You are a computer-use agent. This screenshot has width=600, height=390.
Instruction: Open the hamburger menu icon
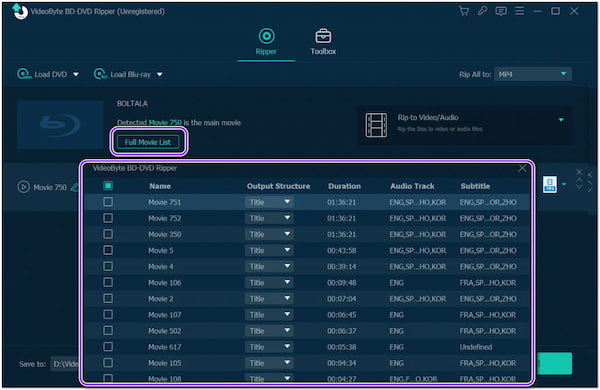[519, 11]
